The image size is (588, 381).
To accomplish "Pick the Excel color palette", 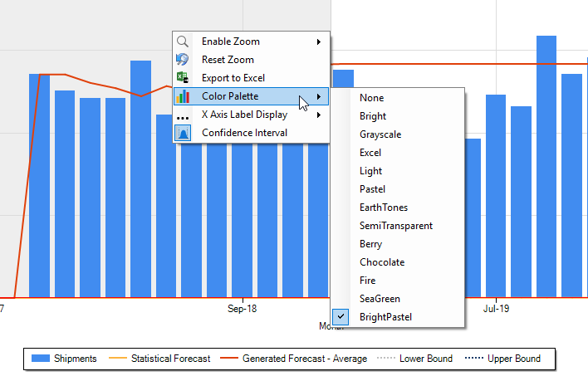I will click(x=398, y=153).
